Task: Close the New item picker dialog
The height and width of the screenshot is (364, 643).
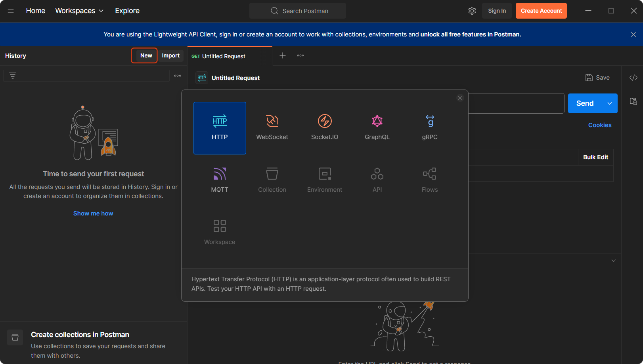Action: click(460, 98)
